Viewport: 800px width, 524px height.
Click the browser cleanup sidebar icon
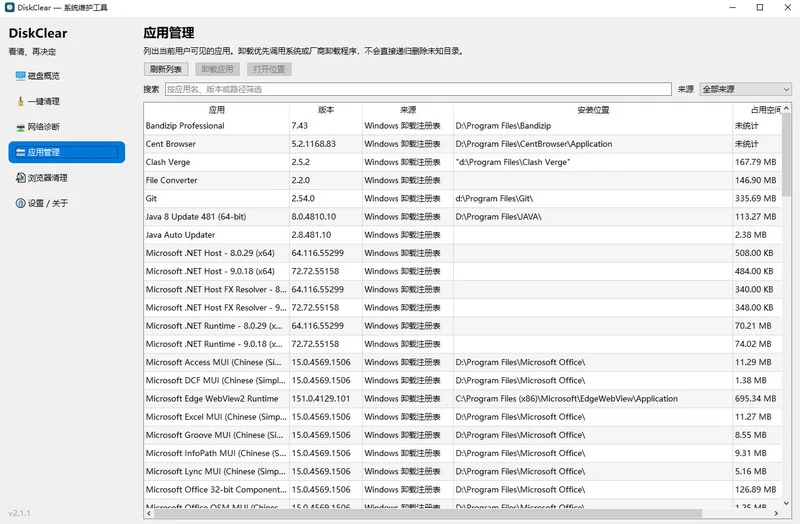point(20,178)
